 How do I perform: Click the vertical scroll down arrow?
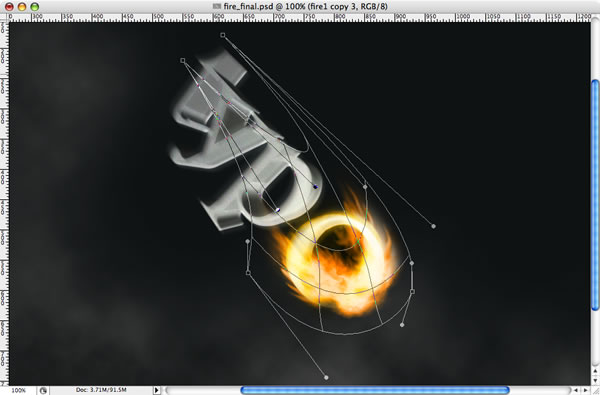(595, 380)
